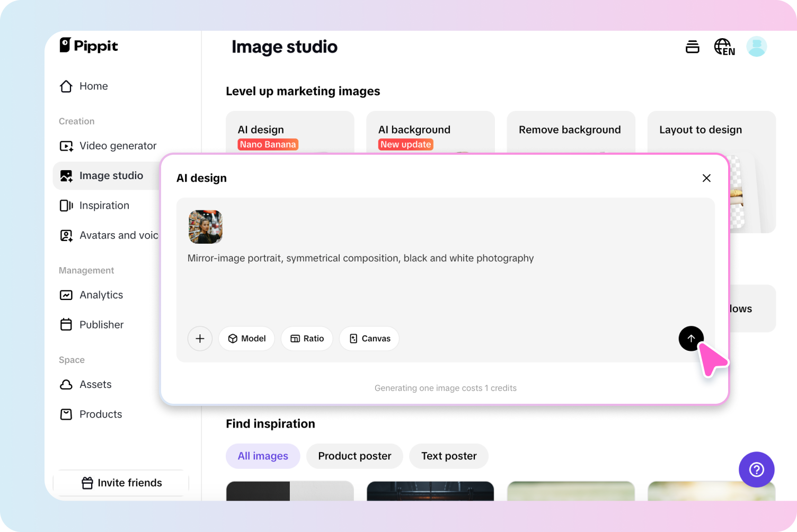Viewport: 797px width, 532px height.
Task: Open the Inspiration section
Action: (x=104, y=205)
